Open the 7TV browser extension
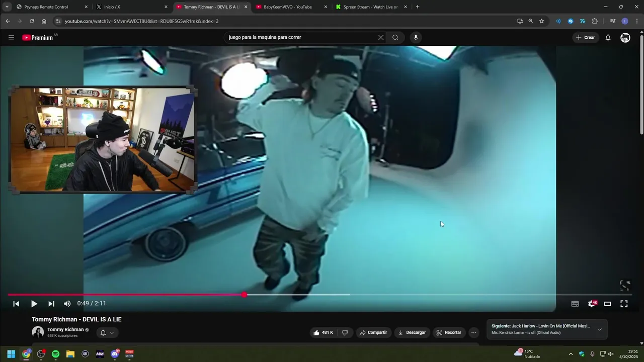Image resolution: width=644 pixels, height=362 pixels. [x=583, y=21]
